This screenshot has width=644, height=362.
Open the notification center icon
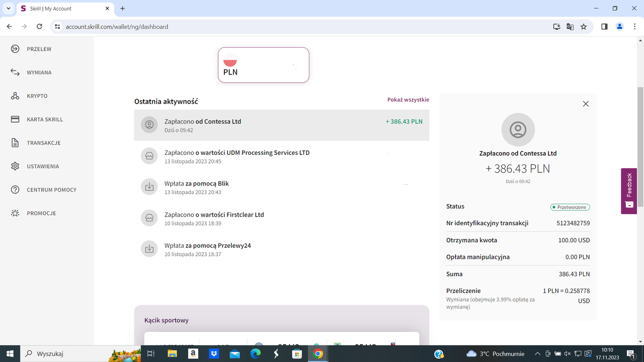(x=631, y=354)
